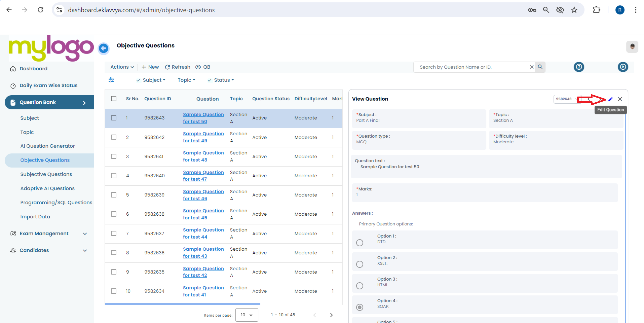Tick the select-all header checkbox

114,99
